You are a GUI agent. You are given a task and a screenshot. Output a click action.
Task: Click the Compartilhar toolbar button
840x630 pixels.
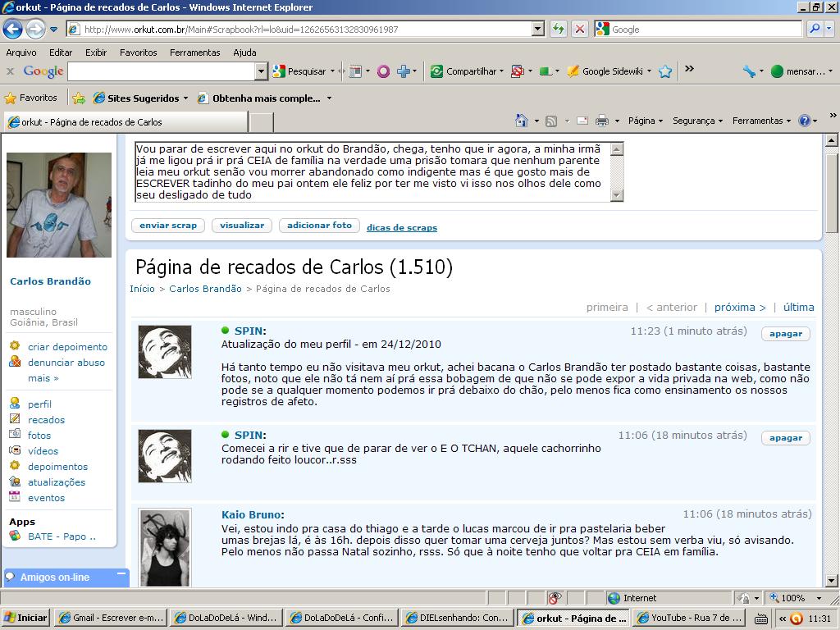(x=467, y=71)
